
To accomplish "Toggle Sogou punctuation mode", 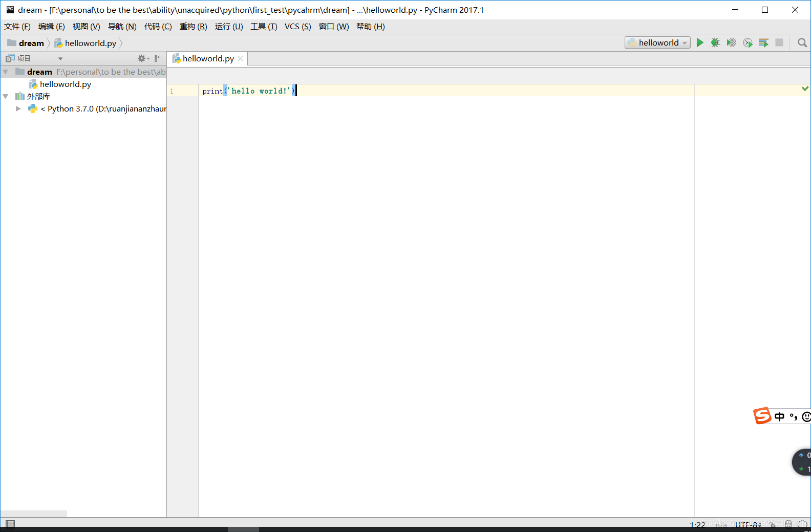I will pos(793,417).
